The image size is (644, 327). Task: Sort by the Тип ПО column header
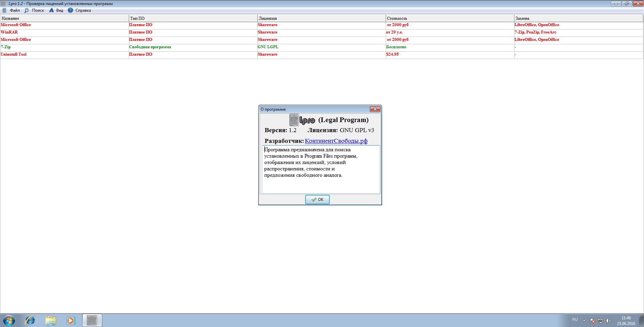[x=193, y=18]
